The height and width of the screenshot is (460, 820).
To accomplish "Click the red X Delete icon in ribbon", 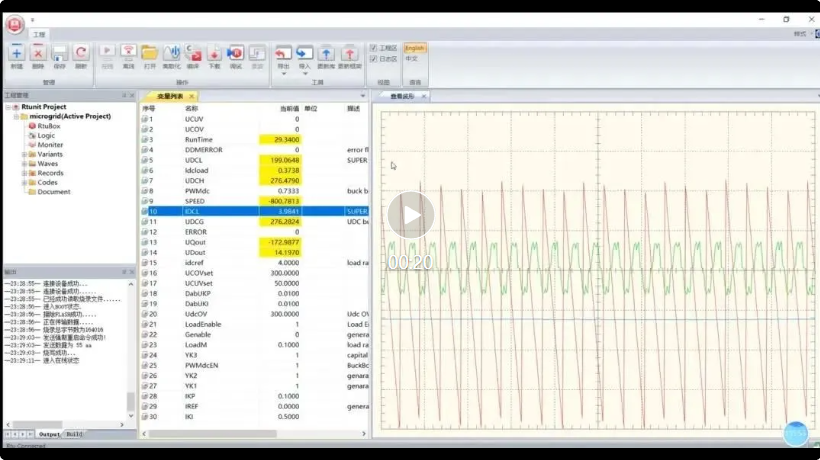I will click(38, 53).
